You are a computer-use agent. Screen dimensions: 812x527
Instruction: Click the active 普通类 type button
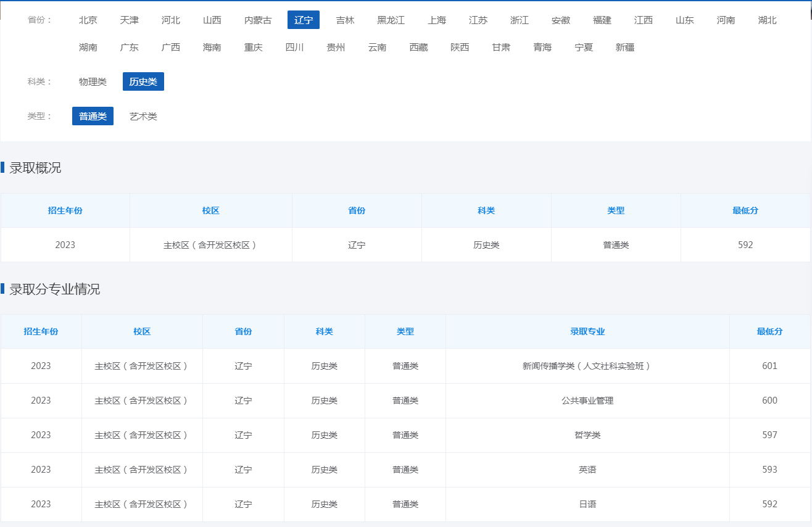tap(93, 117)
